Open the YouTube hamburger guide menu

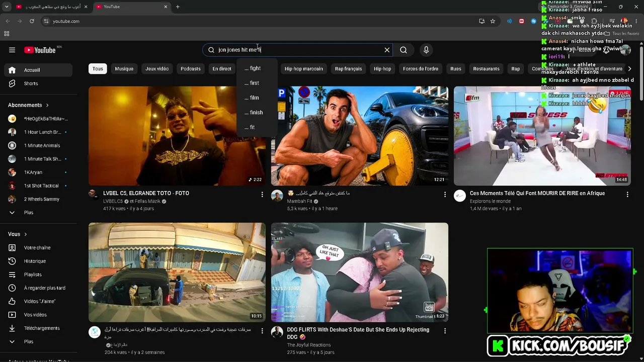[x=12, y=50]
